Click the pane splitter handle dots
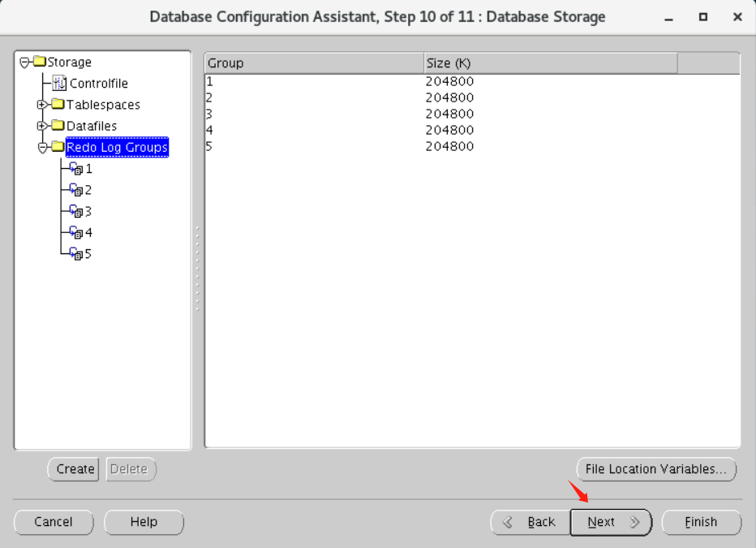Viewport: 756px width, 548px height. click(x=198, y=268)
